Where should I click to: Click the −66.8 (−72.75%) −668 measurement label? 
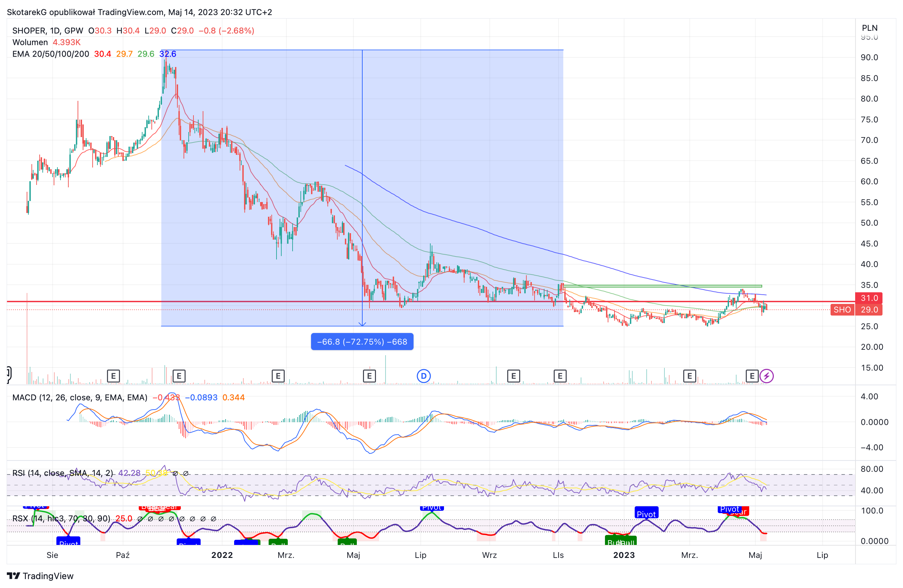(x=362, y=342)
